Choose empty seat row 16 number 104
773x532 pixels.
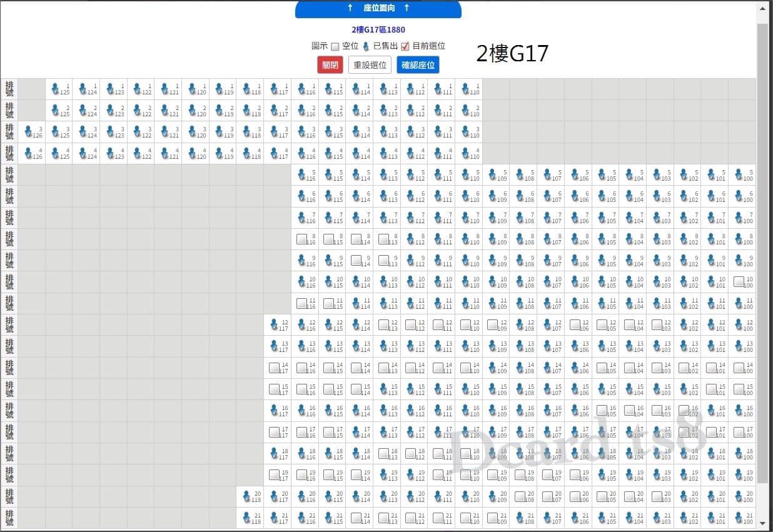point(629,411)
